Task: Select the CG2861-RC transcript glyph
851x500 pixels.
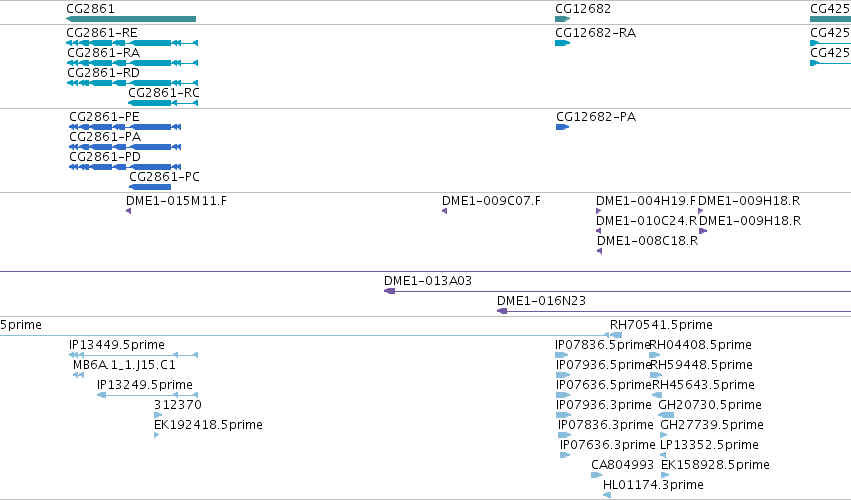Action: [x=163, y=103]
